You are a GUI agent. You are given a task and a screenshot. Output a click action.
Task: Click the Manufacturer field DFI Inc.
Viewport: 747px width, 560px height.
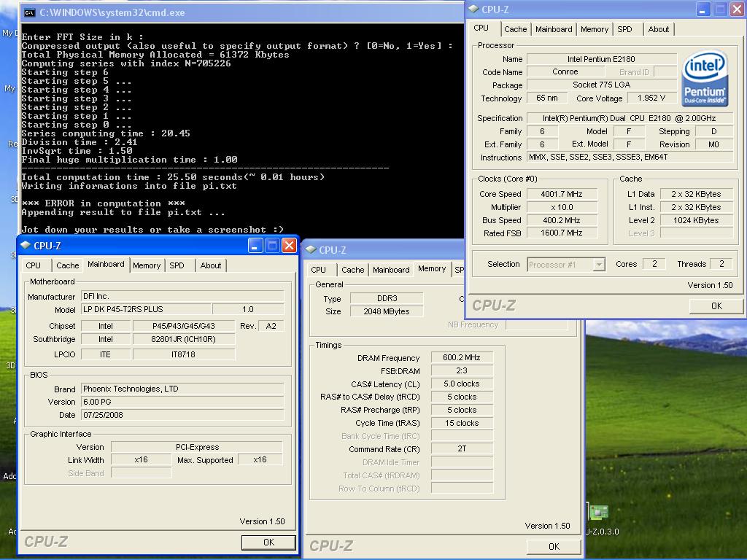182,296
